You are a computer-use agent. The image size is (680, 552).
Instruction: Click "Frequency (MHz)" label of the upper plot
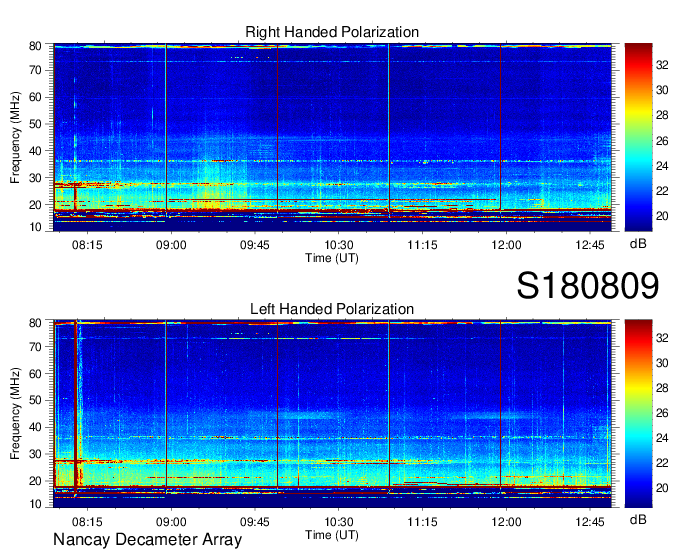[x=15, y=137]
